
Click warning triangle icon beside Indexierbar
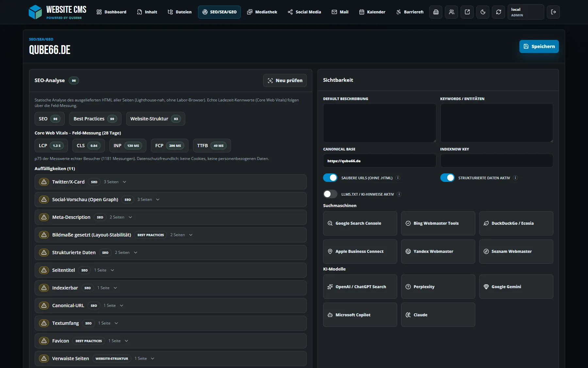pyautogui.click(x=44, y=288)
